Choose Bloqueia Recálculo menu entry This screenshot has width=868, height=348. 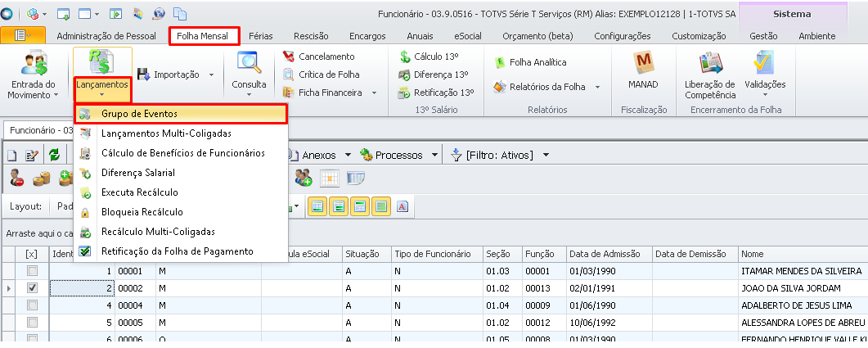coord(181,212)
